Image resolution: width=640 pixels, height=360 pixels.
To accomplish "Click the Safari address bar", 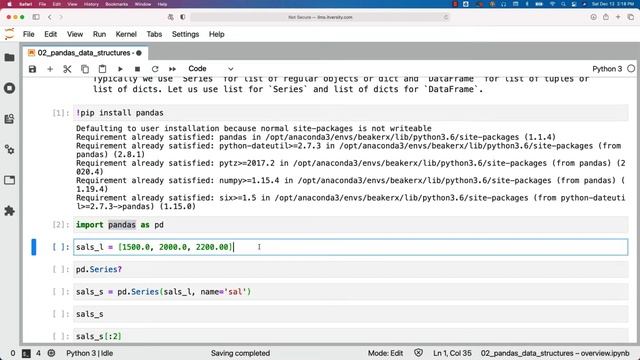I will click(x=320, y=17).
